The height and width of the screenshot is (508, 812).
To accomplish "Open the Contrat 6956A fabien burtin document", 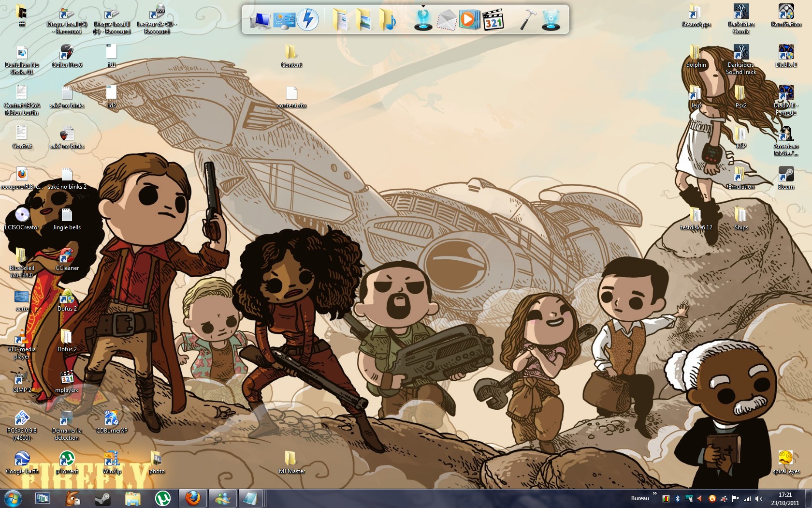I will pyautogui.click(x=22, y=100).
